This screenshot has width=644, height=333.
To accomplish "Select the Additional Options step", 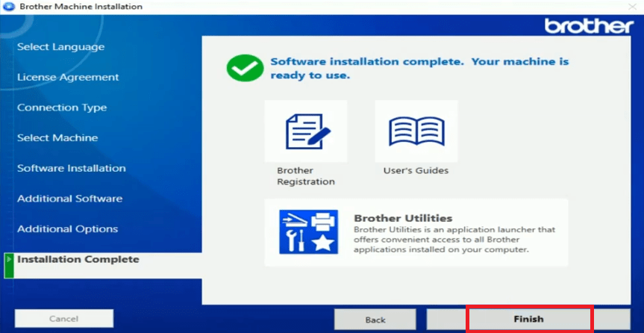I will 68,229.
